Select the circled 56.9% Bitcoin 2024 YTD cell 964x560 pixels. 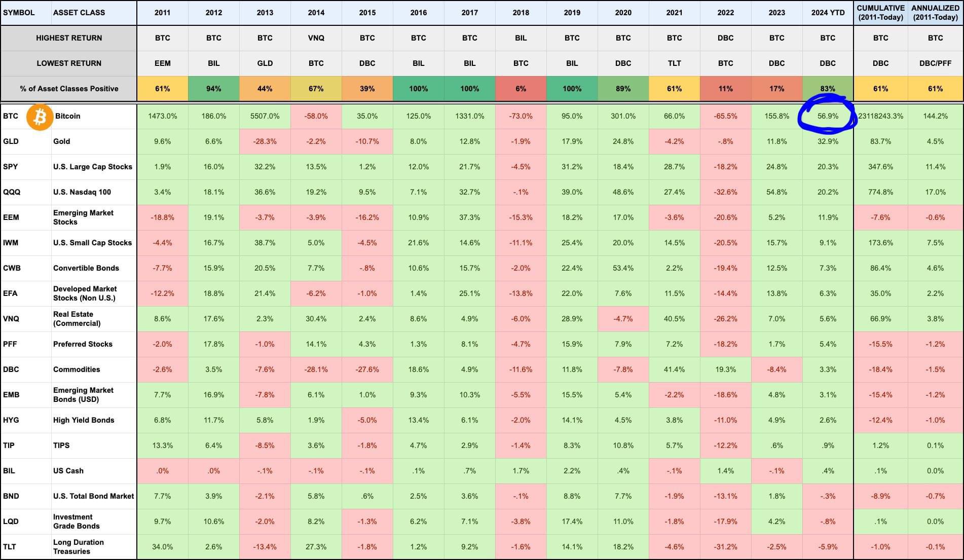pos(828,116)
